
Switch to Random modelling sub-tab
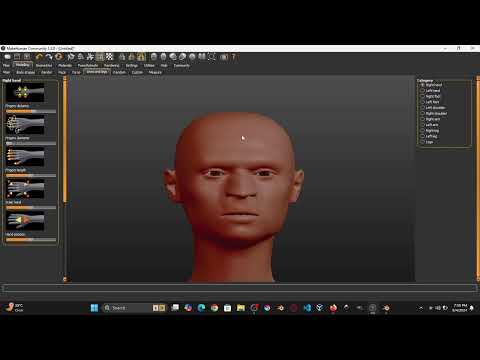[119, 72]
